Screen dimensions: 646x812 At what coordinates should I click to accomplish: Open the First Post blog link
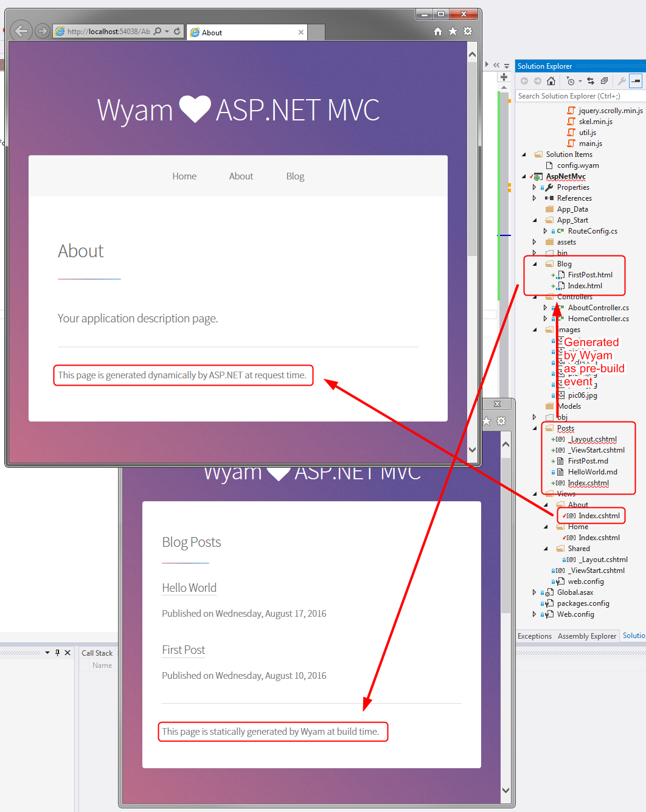point(184,650)
